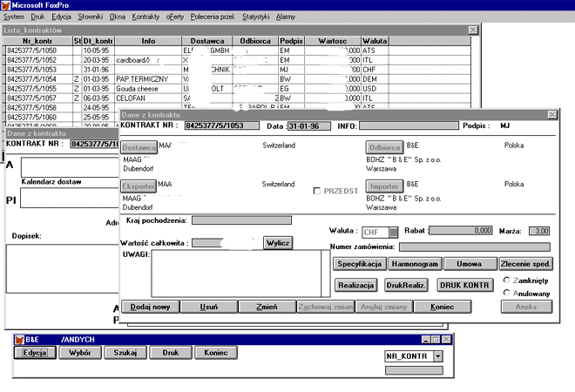This screenshot has width=575, height=392.
Task: Select the Zamknięty radio option
Action: coord(507,280)
